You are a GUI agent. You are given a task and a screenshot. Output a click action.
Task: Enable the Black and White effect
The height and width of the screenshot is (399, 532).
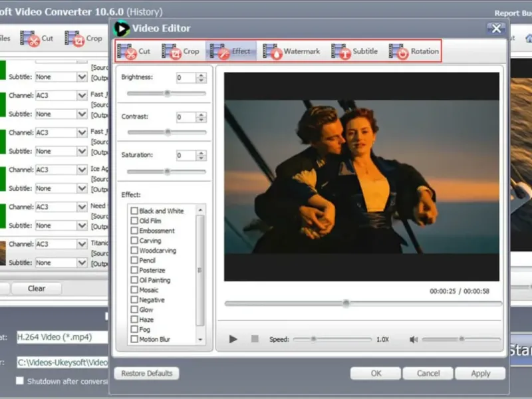coord(134,211)
